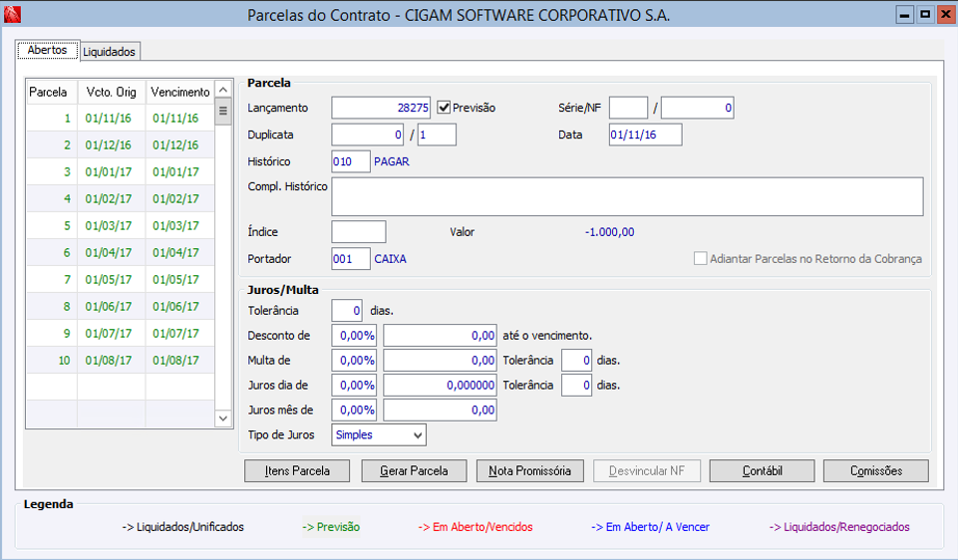The width and height of the screenshot is (958, 560).
Task: Click the Multa Tolerância days field
Action: 576,361
